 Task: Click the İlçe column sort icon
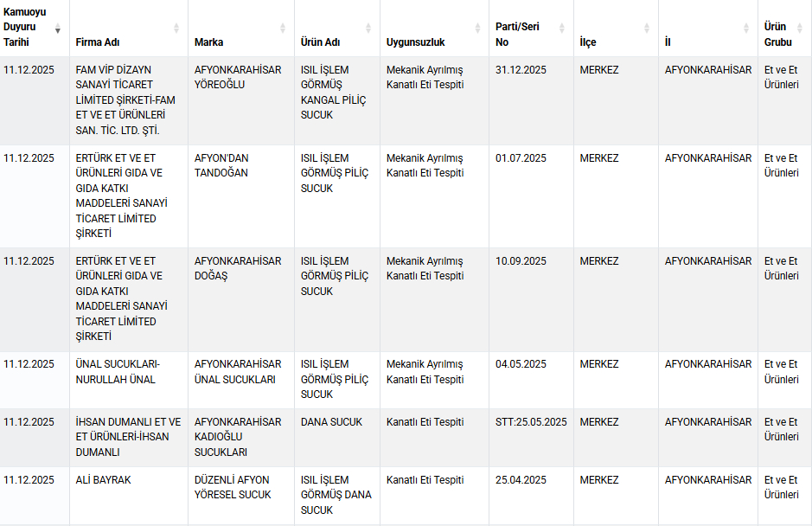tap(647, 29)
